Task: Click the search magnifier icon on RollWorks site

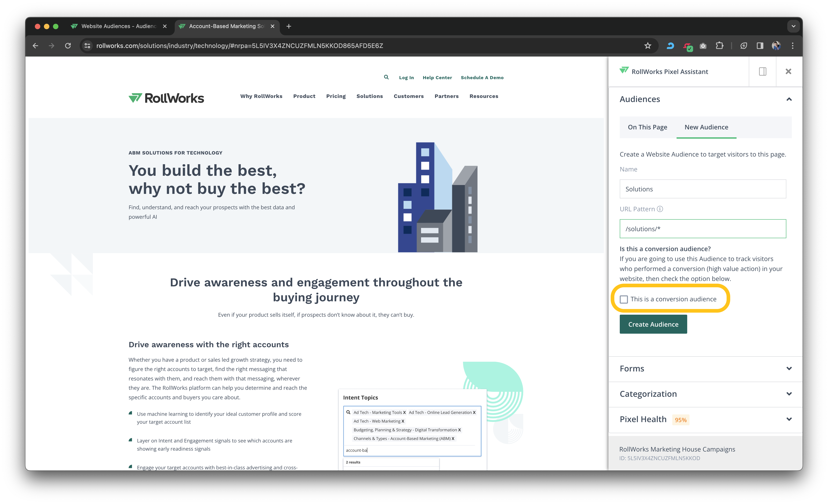Action: [386, 77]
